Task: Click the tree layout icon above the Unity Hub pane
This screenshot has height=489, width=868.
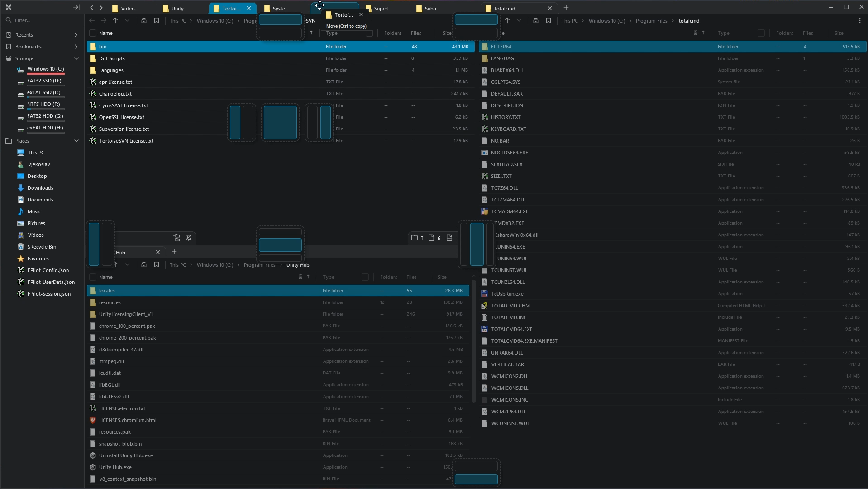Action: click(x=176, y=238)
